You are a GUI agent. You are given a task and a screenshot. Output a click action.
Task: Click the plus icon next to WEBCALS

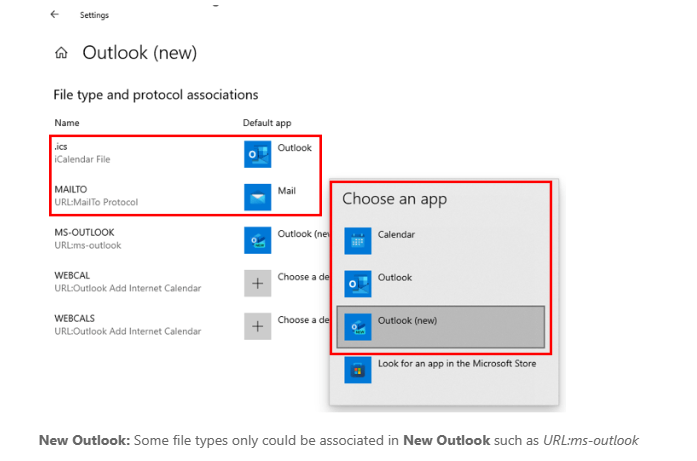(257, 326)
